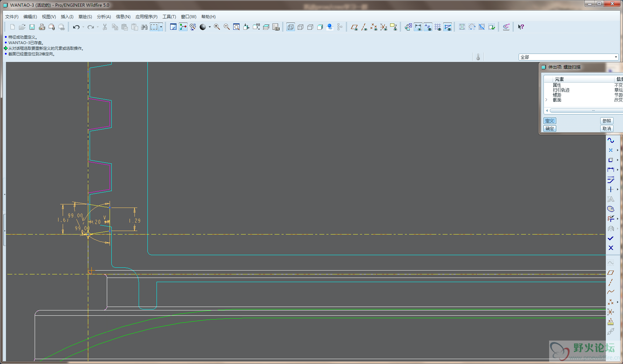Image resolution: width=623 pixels, height=364 pixels.
Task: Expand the 截面 element row
Action: [546, 100]
